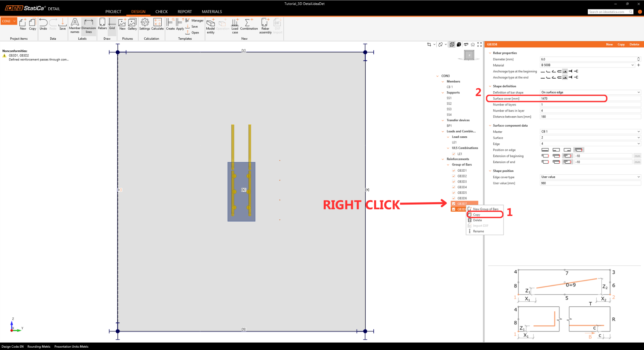The width and height of the screenshot is (644, 350).
Task: Select straight anchorage type at the beginning
Action: pyautogui.click(x=543, y=71)
